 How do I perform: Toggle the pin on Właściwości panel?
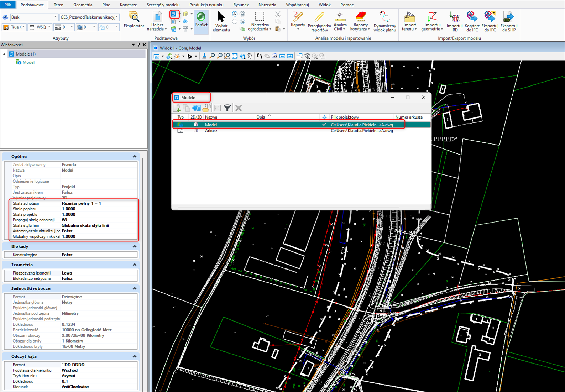pos(139,45)
